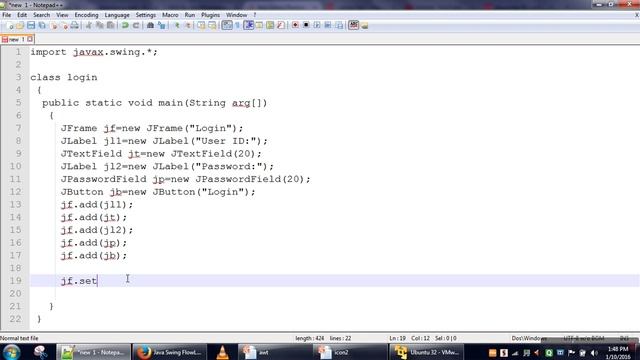Click the last toolbar icon after ABC
The width and height of the screenshot is (640, 360).
click(x=364, y=25)
